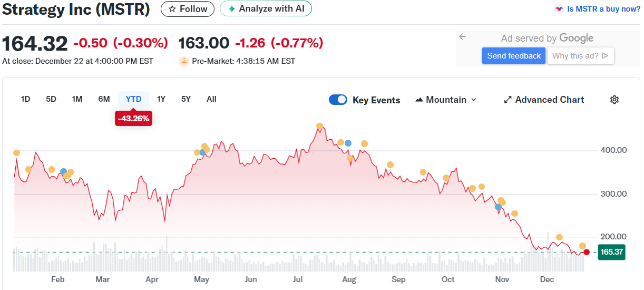
Task: Click the back arrow in the ad box
Action: coord(462,37)
